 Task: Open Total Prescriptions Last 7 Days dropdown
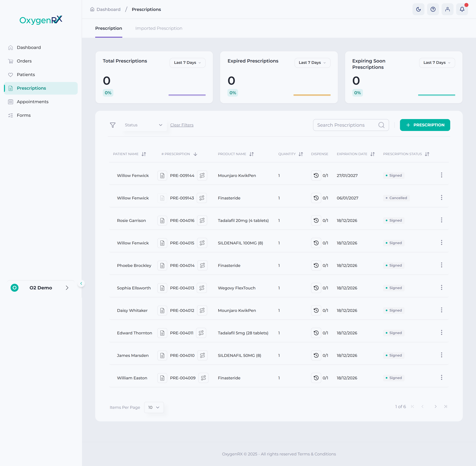point(187,63)
